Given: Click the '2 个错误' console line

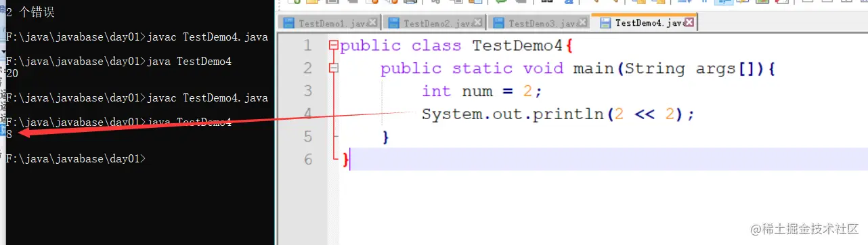Looking at the screenshot, I should click(x=30, y=12).
